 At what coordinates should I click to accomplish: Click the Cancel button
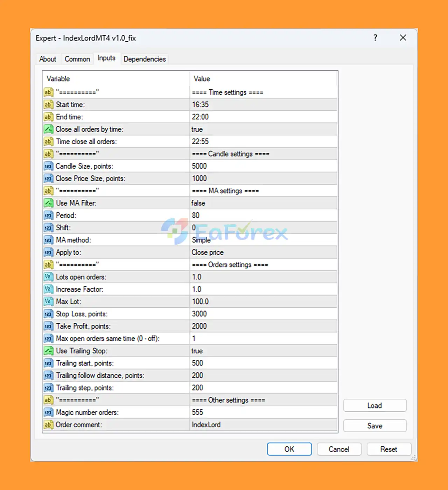pos(339,449)
